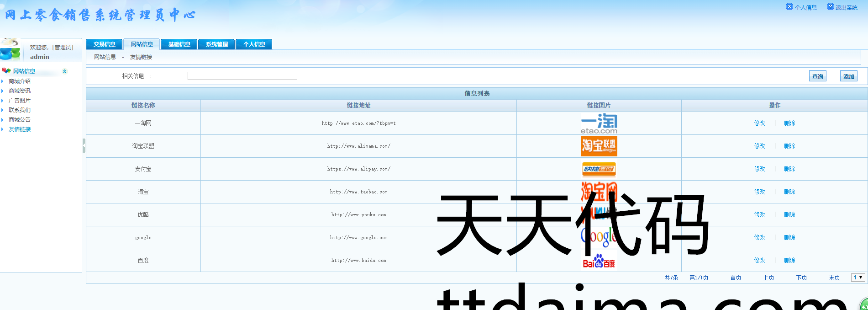Click the 个人信息 icon in top-right header

point(789,6)
